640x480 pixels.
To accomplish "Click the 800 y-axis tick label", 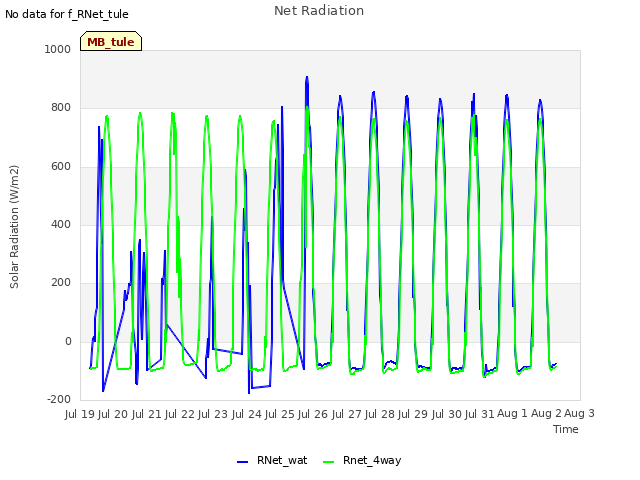I will click(61, 108).
